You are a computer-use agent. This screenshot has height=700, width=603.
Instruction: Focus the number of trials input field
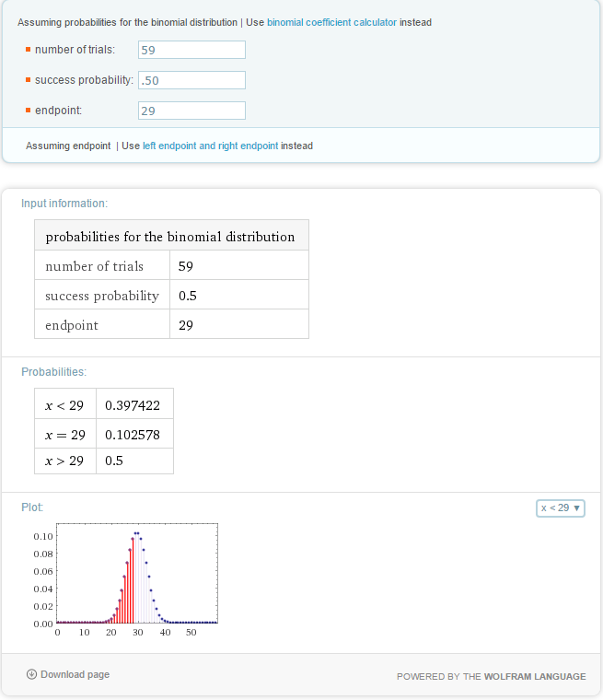[x=191, y=50]
